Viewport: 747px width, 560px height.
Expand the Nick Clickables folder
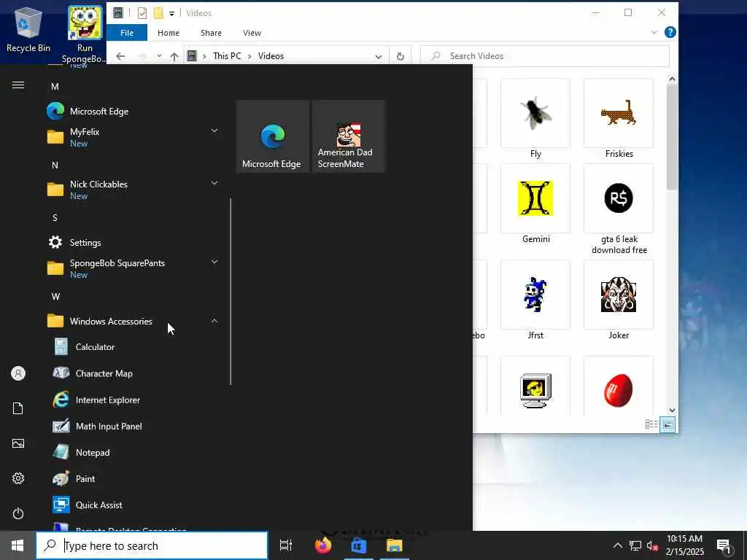[x=214, y=183]
